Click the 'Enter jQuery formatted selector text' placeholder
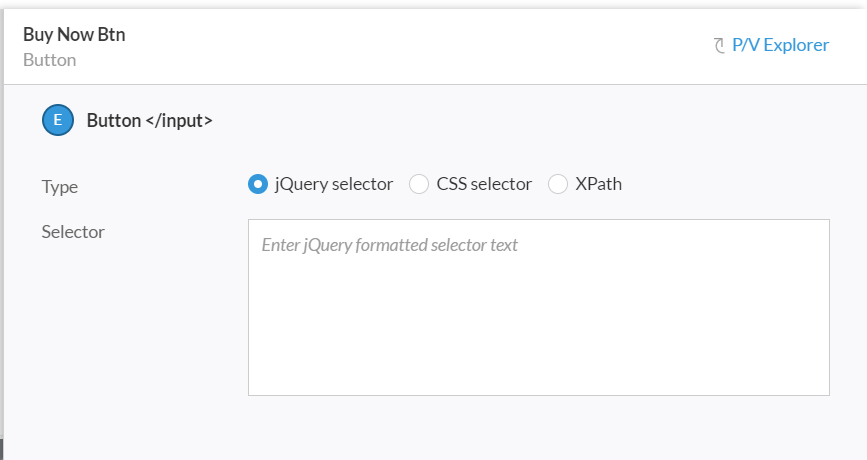 tap(389, 245)
